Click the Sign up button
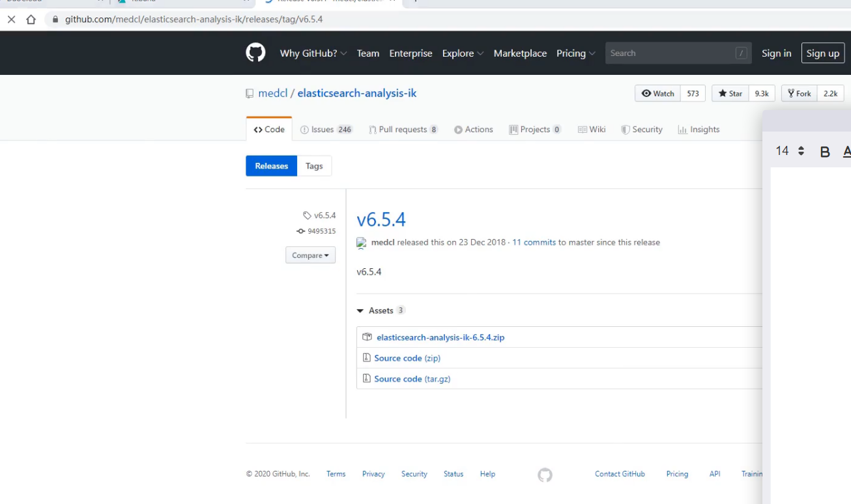Image resolution: width=851 pixels, height=504 pixels. point(822,53)
